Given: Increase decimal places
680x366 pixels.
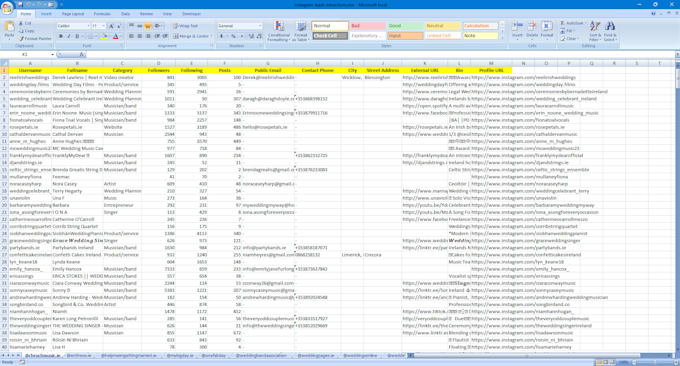Looking at the screenshot, I should pyautogui.click(x=251, y=36).
